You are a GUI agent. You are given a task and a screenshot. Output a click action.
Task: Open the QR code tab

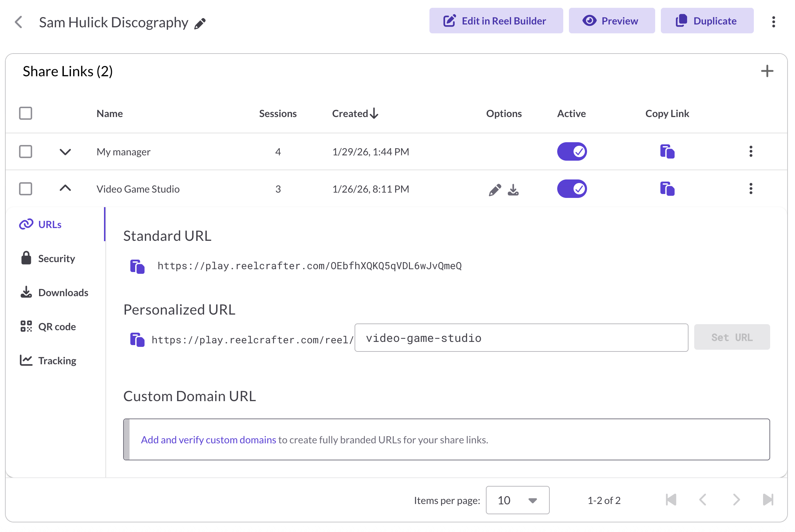coord(57,327)
